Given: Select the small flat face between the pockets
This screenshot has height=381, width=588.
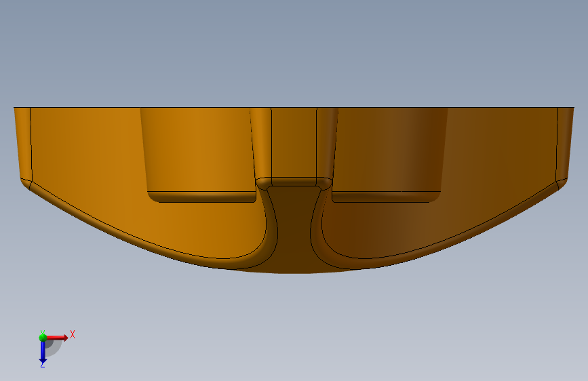Looking at the screenshot, I should pyautogui.click(x=294, y=142).
